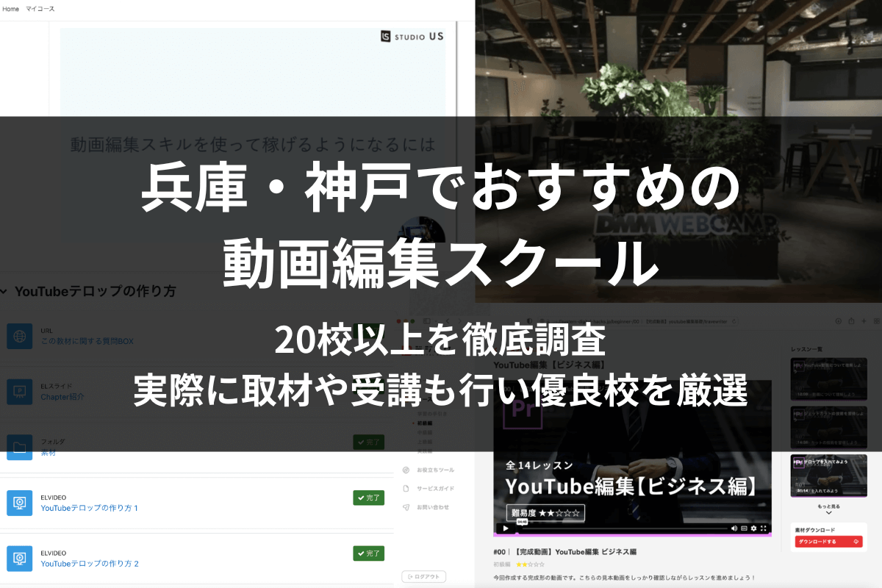
Task: Toggle the 完了 badge for YouTubeテロップの作り方 2
Action: pyautogui.click(x=368, y=553)
